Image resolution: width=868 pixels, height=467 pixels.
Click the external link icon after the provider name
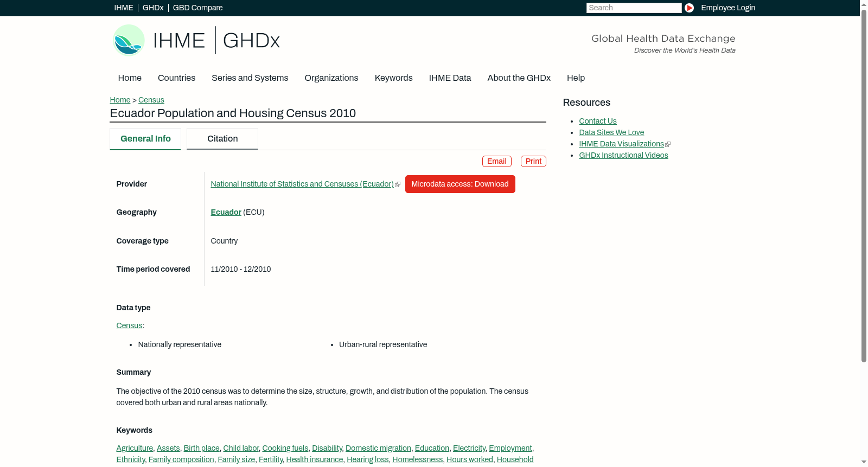click(x=398, y=184)
